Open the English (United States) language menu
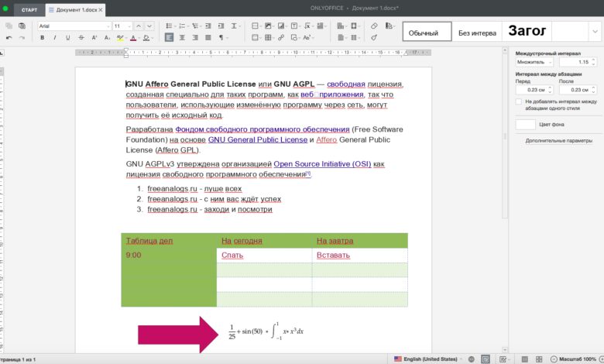Screen dimensions: 604x364 coord(430,359)
